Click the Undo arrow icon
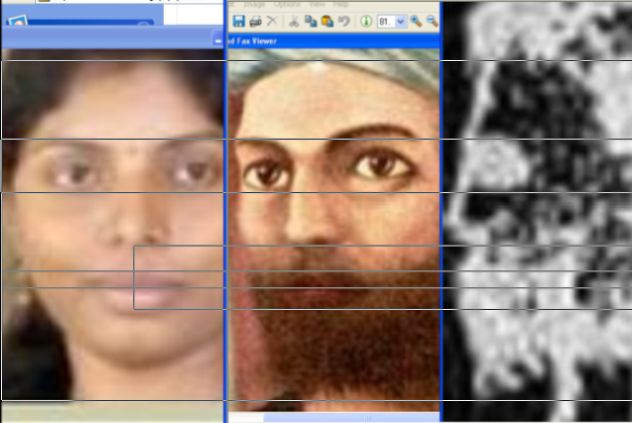632x423 pixels. pos(344,21)
